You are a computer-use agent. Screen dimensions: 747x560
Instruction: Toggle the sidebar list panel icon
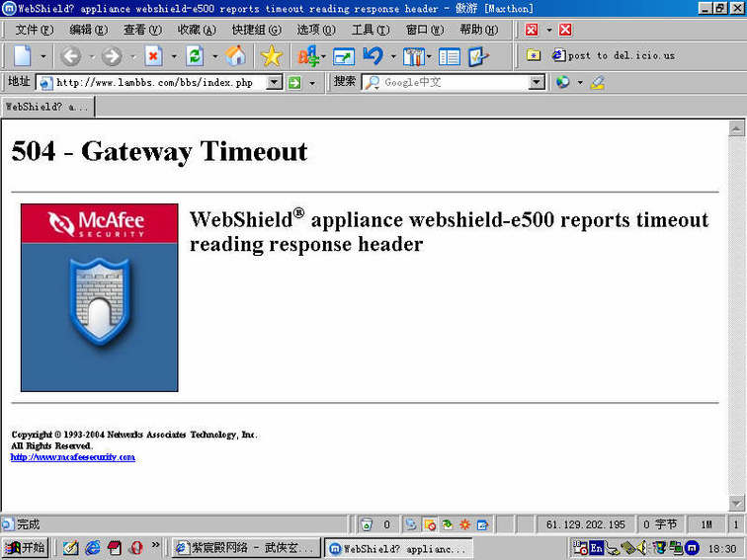[x=450, y=56]
